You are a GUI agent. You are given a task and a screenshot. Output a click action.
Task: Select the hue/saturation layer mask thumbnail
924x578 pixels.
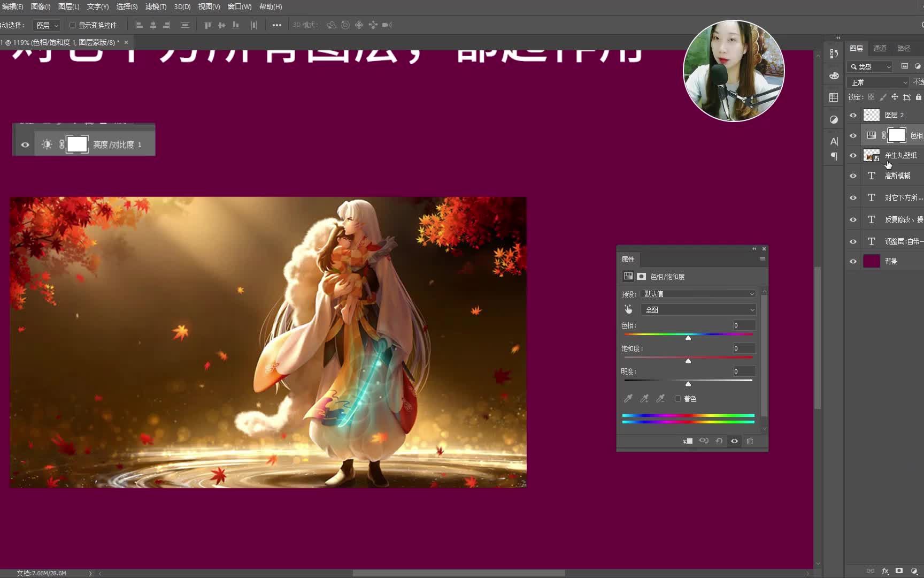tap(897, 135)
